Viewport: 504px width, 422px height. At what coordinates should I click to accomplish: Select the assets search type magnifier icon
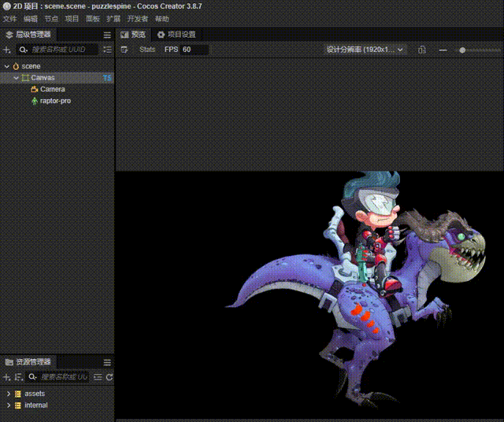coord(32,377)
